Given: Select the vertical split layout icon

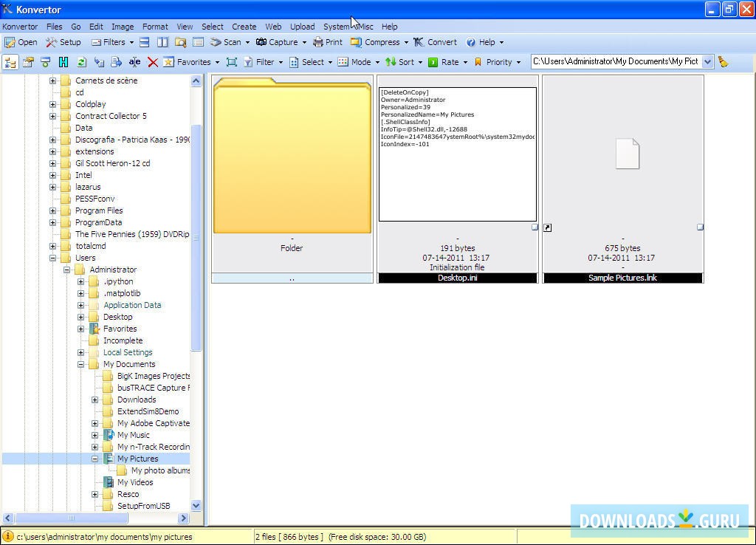Looking at the screenshot, I should [162, 42].
